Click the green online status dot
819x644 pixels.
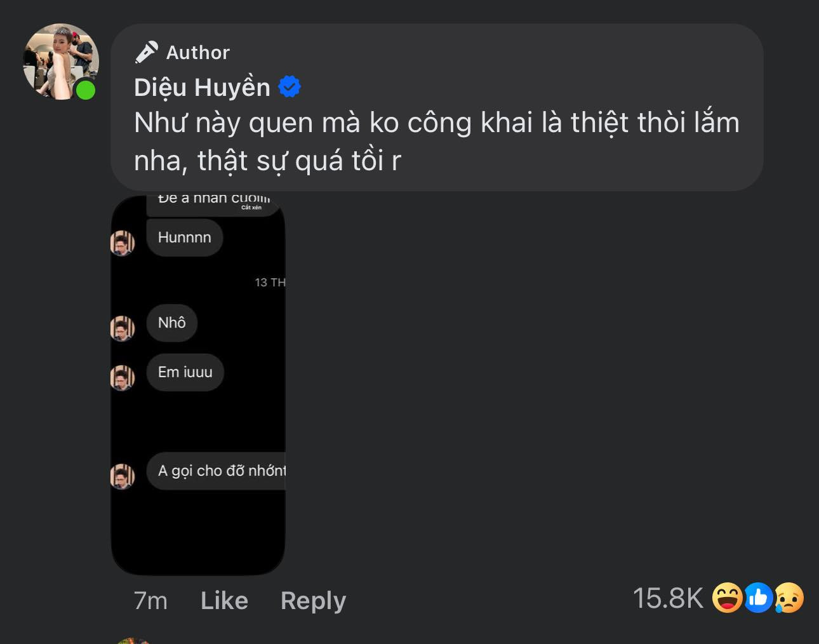pos(86,91)
